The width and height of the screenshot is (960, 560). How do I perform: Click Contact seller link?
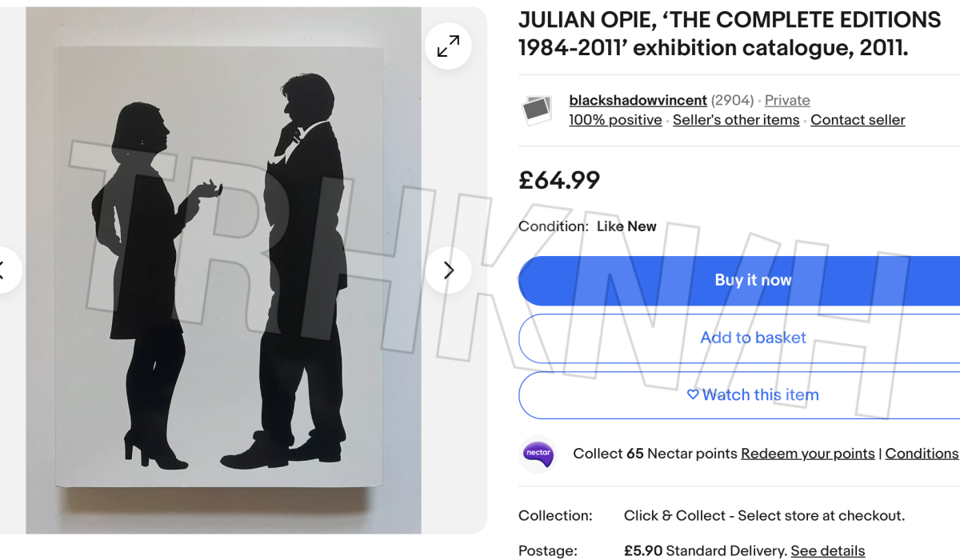tap(858, 120)
